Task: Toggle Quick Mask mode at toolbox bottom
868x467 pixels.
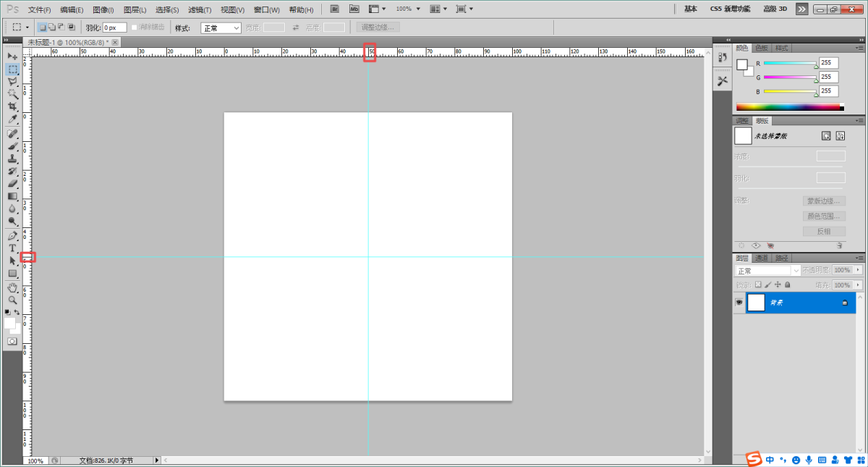Action: (12, 340)
